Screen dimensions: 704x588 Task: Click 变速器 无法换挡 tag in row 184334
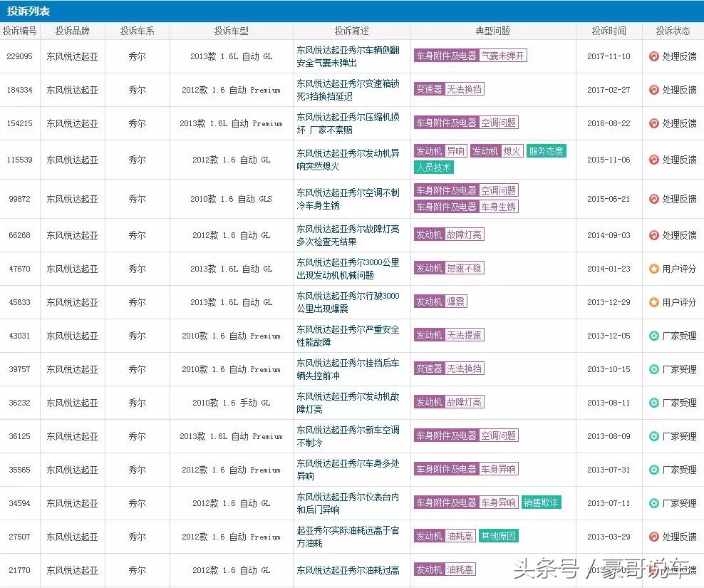(449, 89)
